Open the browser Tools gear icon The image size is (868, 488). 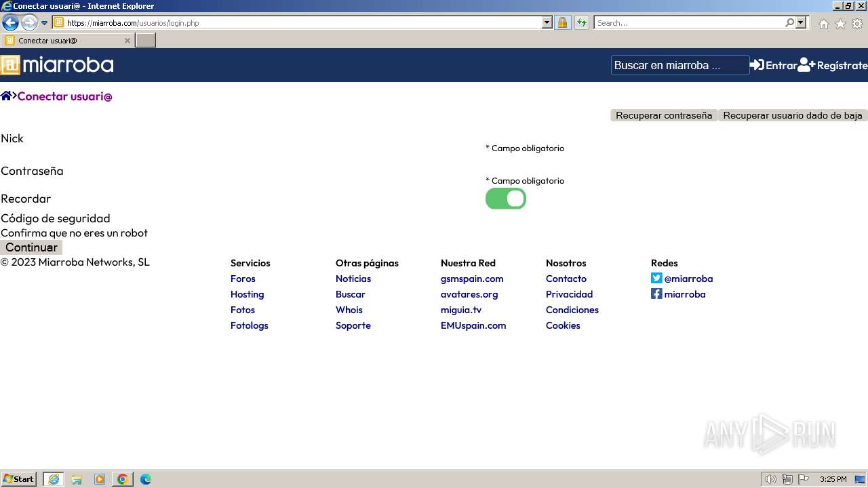point(857,24)
